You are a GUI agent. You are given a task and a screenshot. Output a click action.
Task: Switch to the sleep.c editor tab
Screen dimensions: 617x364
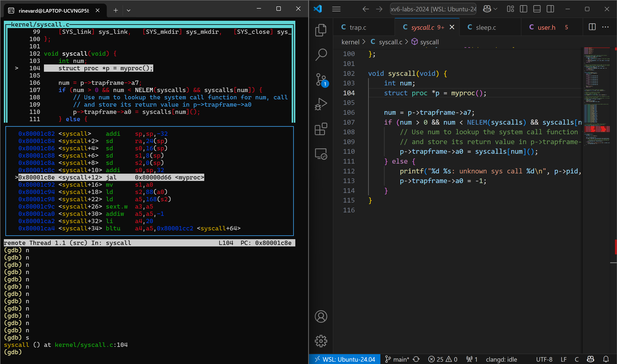click(x=485, y=27)
